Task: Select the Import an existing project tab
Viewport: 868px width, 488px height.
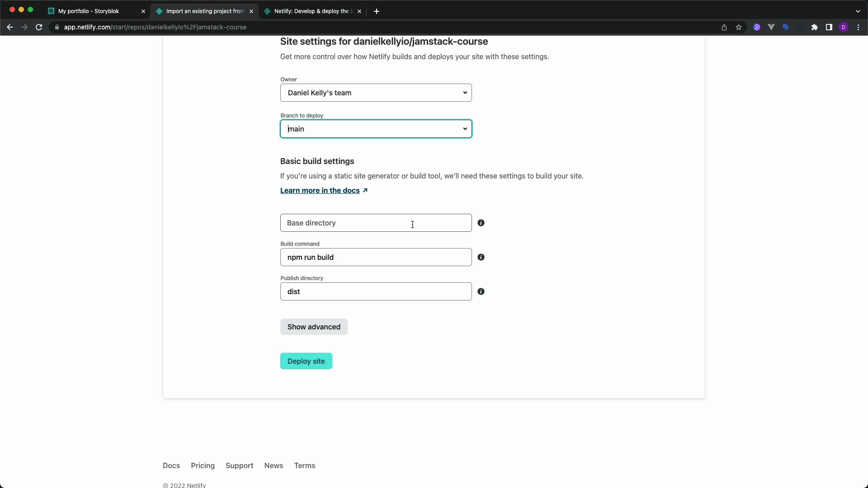Action: (205, 11)
